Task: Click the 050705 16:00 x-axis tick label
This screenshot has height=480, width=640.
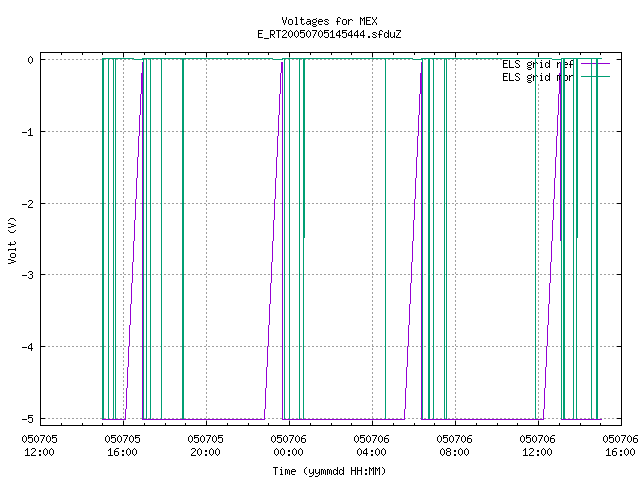Action: [122, 446]
